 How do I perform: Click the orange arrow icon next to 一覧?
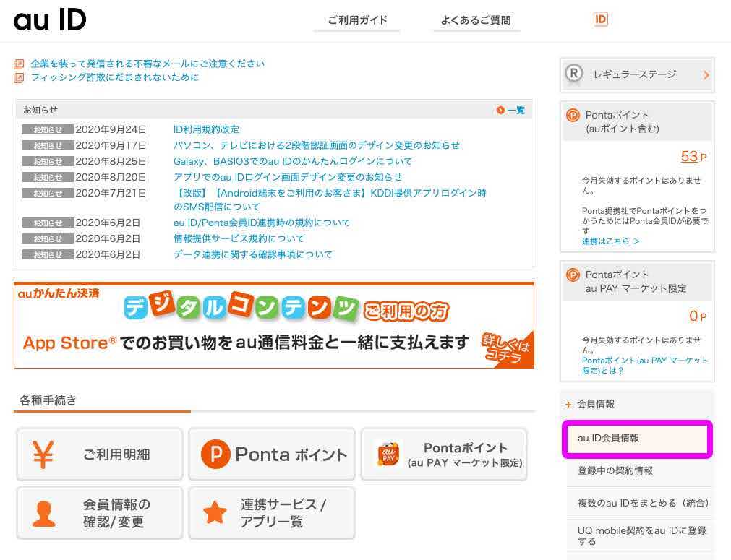tap(500, 111)
